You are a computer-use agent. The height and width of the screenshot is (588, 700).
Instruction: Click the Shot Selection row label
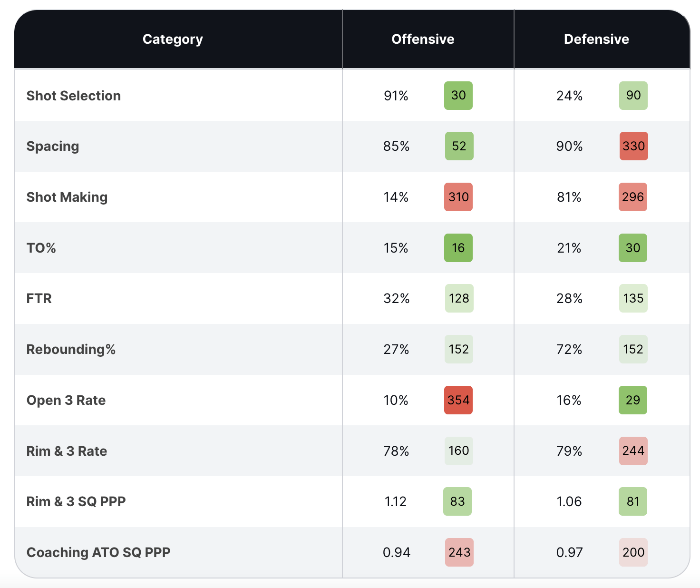tap(74, 96)
